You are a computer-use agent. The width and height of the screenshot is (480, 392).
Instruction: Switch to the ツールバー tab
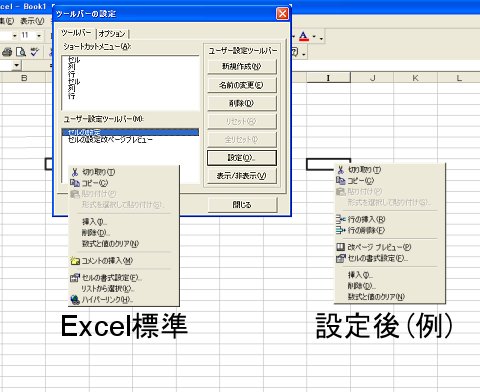76,33
